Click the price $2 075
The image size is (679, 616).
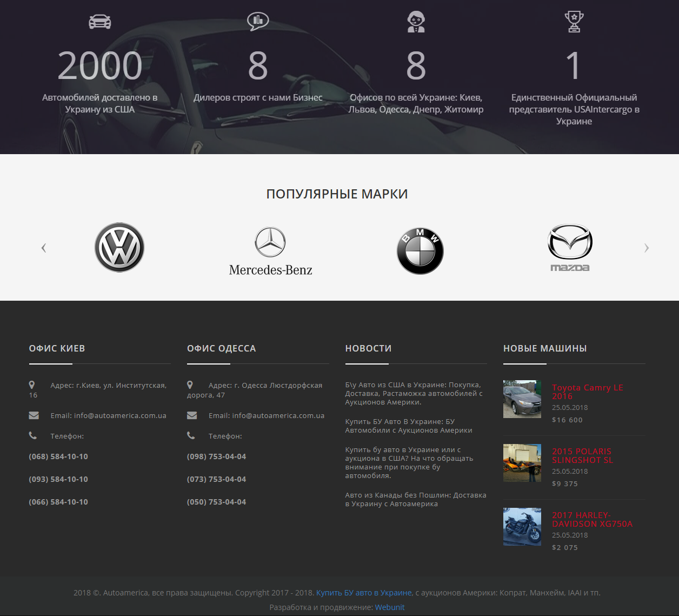(x=565, y=547)
